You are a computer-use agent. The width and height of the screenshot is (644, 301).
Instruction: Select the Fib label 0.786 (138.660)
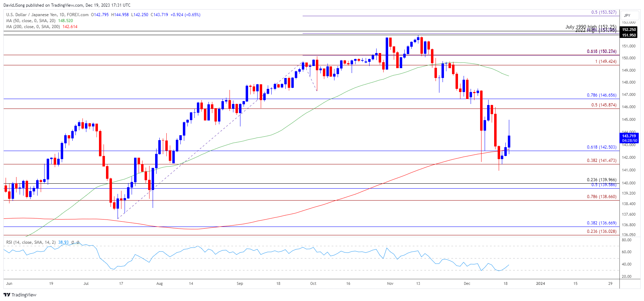(602, 197)
